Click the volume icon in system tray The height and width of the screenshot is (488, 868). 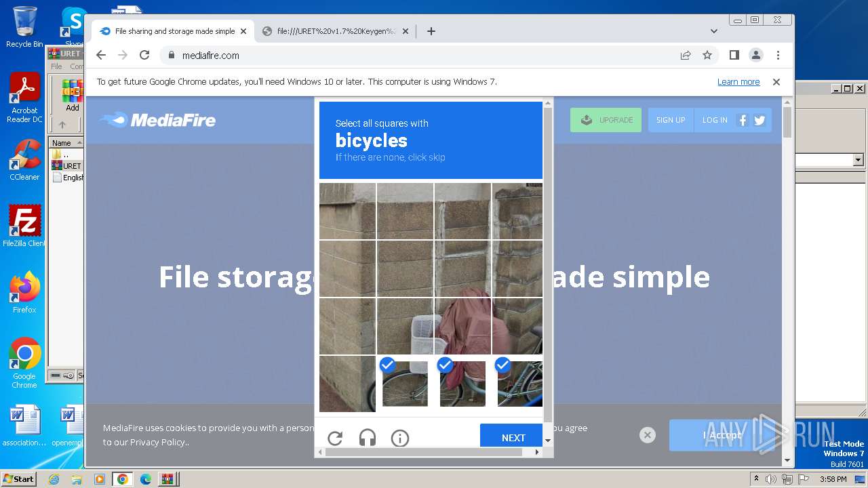(x=771, y=479)
